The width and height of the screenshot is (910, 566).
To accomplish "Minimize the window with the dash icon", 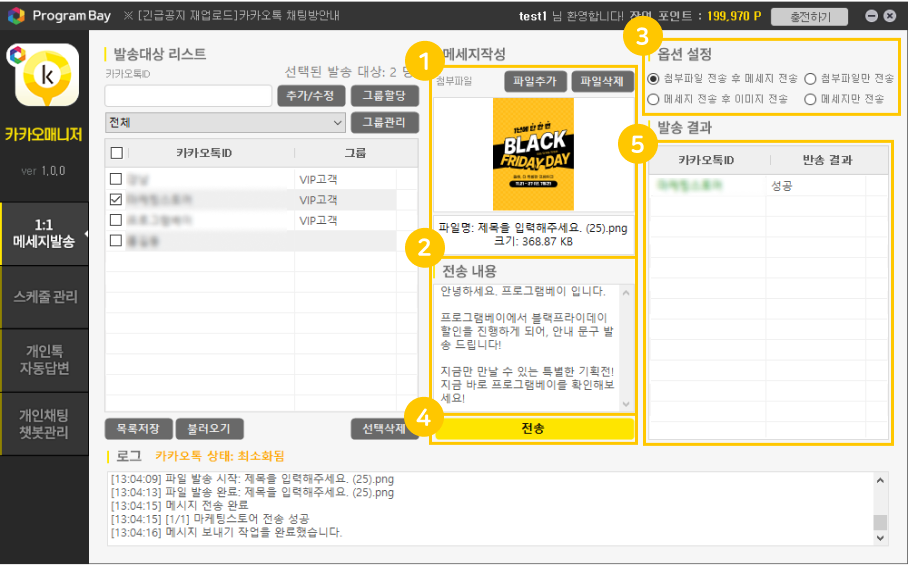I will point(871,16).
